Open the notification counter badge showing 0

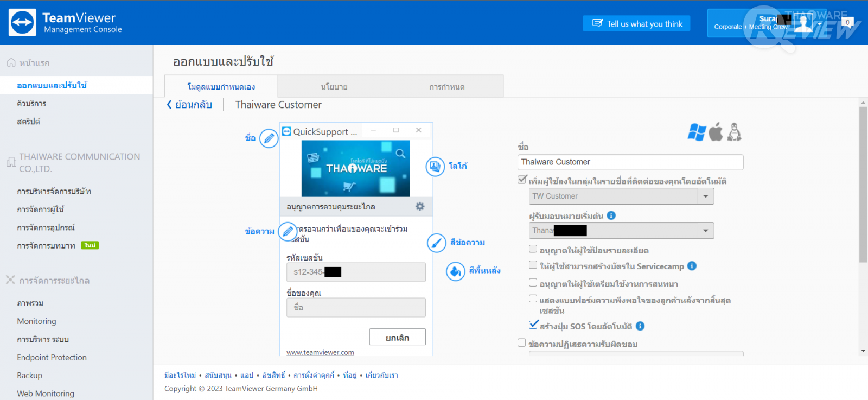847,22
